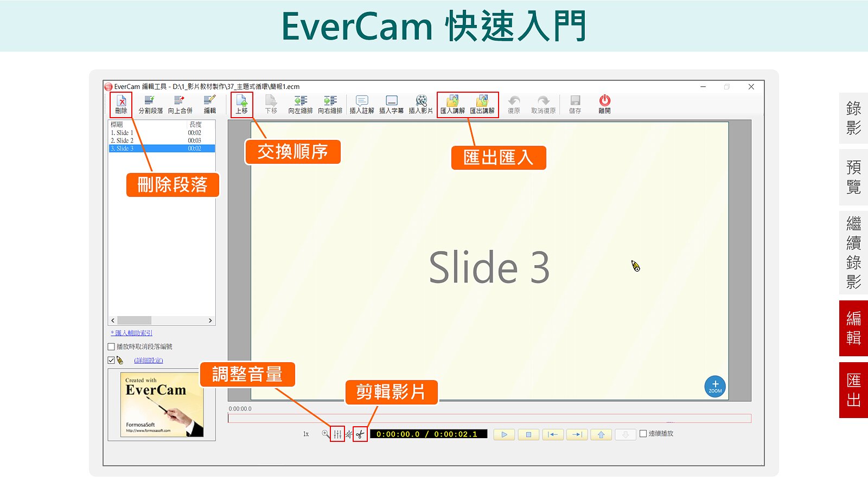Switch to the 錄影 side tab
Image resolution: width=868 pixels, height=488 pixels.
pos(853,118)
